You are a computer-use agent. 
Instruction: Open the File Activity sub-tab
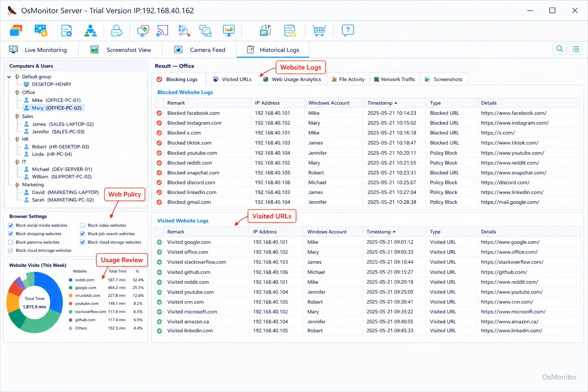[348, 79]
